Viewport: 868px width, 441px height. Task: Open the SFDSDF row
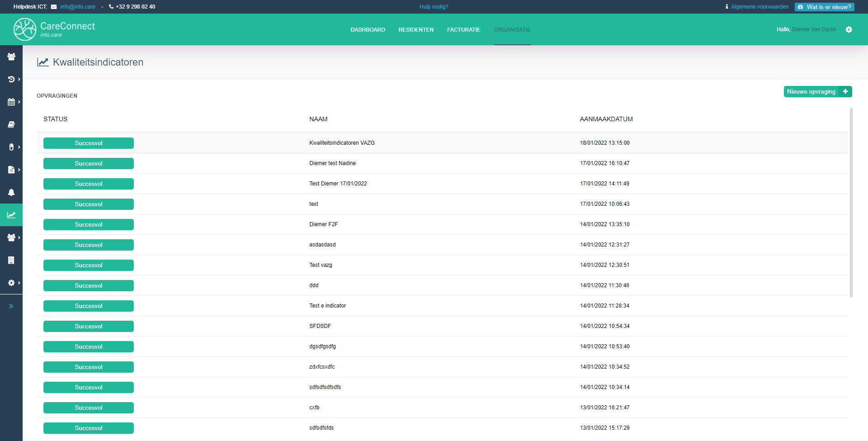click(x=442, y=326)
